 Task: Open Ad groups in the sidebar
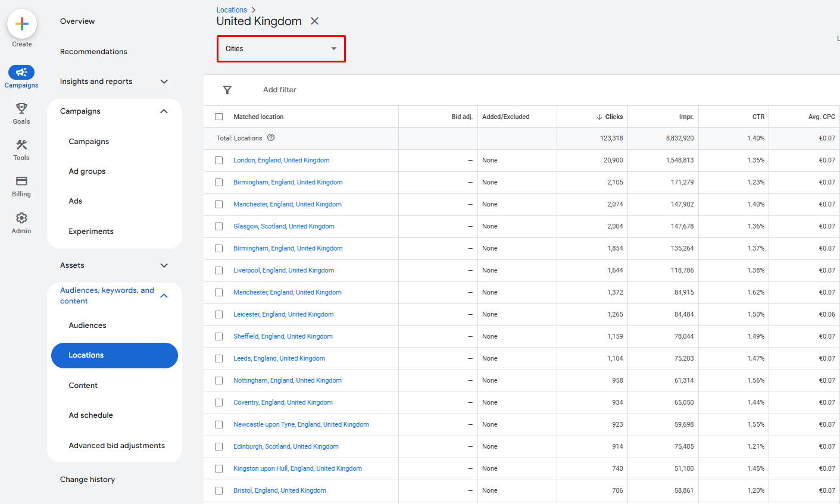87,171
